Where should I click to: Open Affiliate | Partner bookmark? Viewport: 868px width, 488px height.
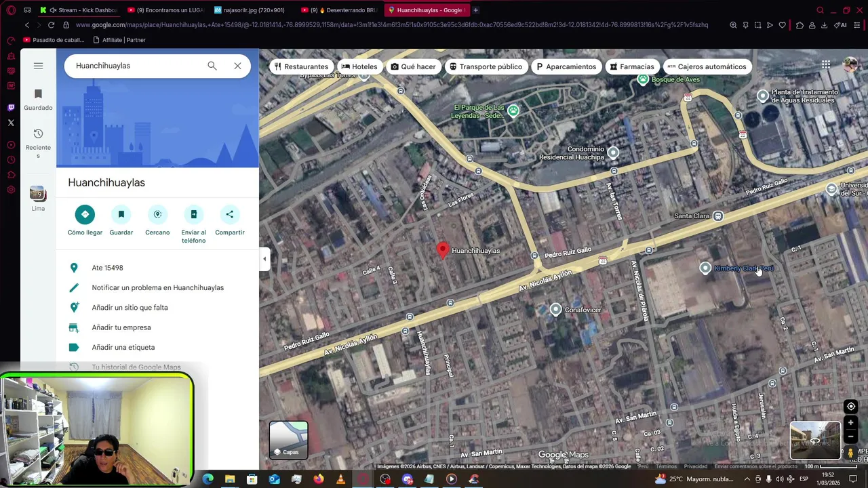tap(119, 40)
